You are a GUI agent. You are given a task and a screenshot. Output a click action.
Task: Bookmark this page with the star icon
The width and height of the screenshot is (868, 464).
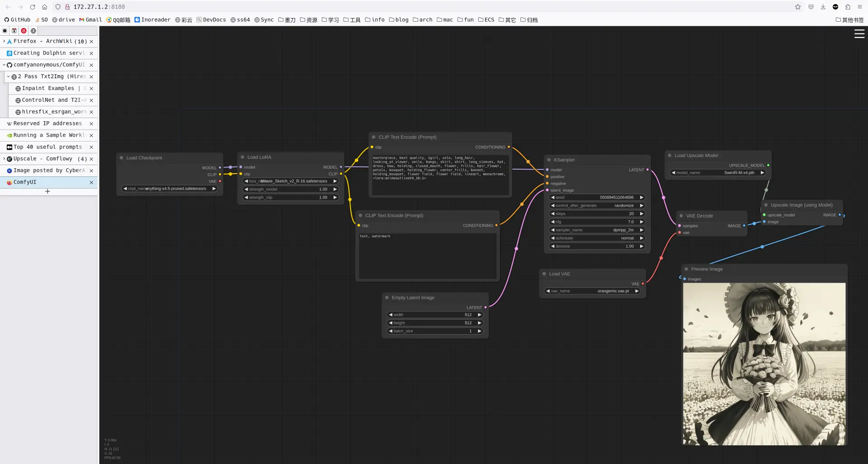[798, 7]
